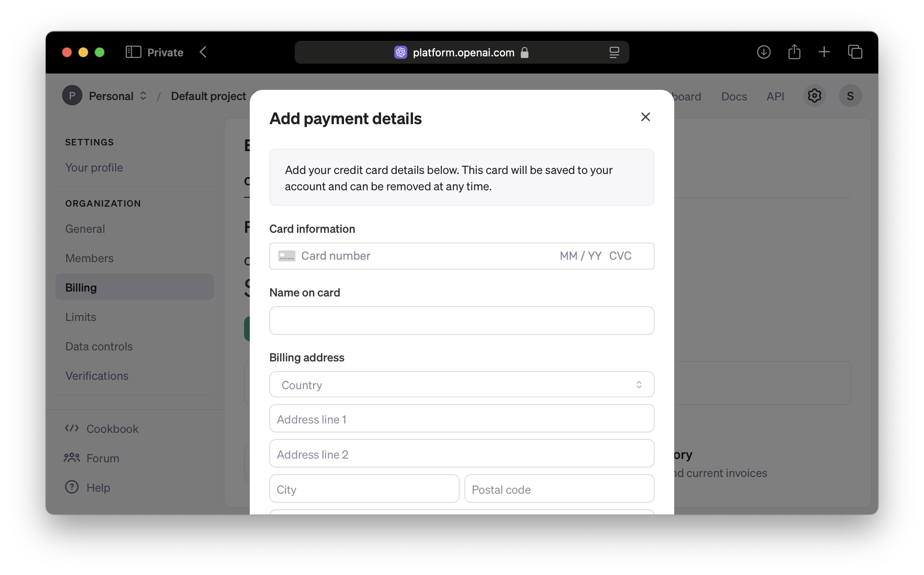
Task: Click the 'Card information' label
Action: (312, 229)
